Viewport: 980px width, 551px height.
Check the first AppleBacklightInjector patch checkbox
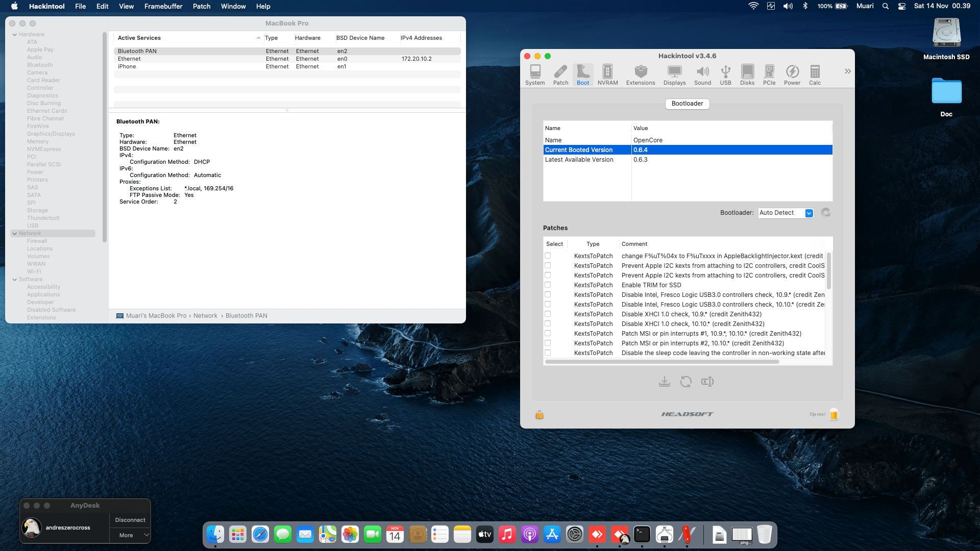tap(548, 256)
